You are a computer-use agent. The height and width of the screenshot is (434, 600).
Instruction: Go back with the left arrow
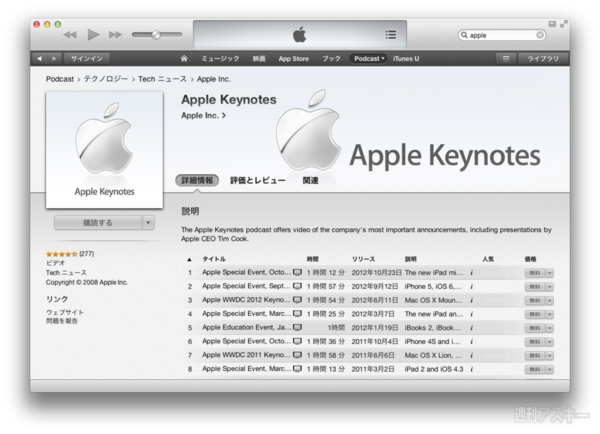(39, 59)
